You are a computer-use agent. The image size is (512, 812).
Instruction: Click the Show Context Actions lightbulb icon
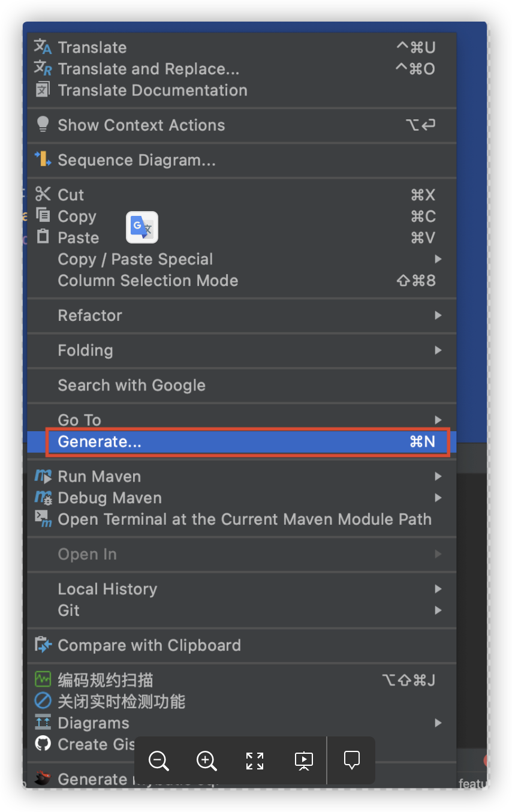43,125
